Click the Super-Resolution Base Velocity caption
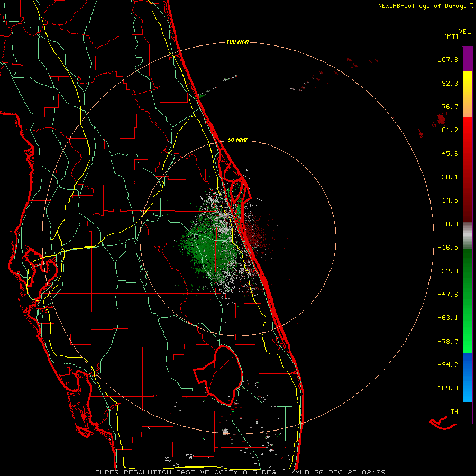Screen dimensions: 476x476 point(240,472)
